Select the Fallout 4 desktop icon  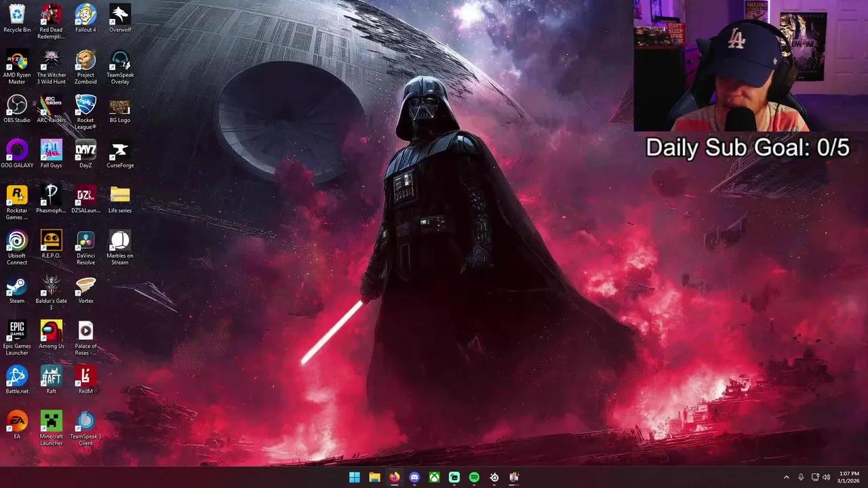tap(85, 19)
